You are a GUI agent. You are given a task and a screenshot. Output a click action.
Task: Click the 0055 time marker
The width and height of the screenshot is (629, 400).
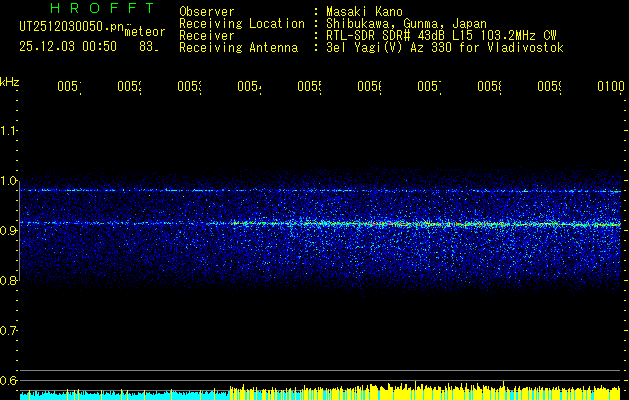[309, 86]
